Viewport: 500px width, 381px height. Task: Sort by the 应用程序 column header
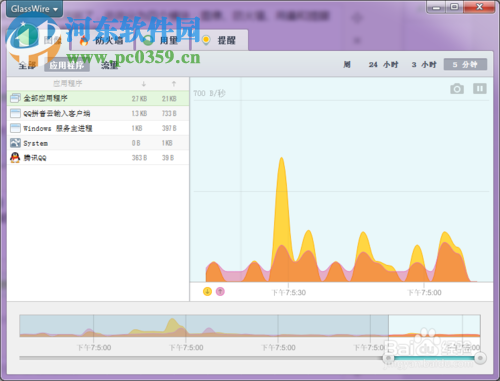[x=68, y=84]
